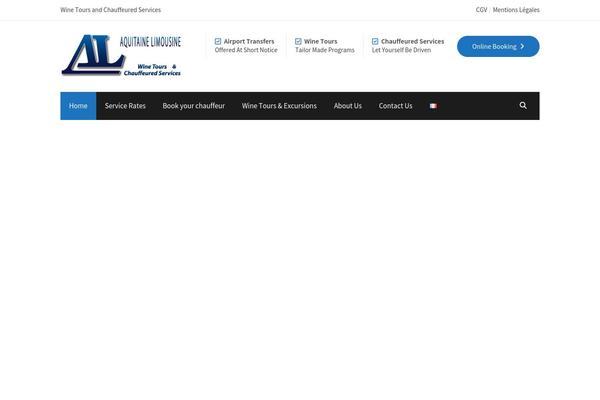Open the Mentions Légales link
This screenshot has width=600, height=400.
(516, 10)
